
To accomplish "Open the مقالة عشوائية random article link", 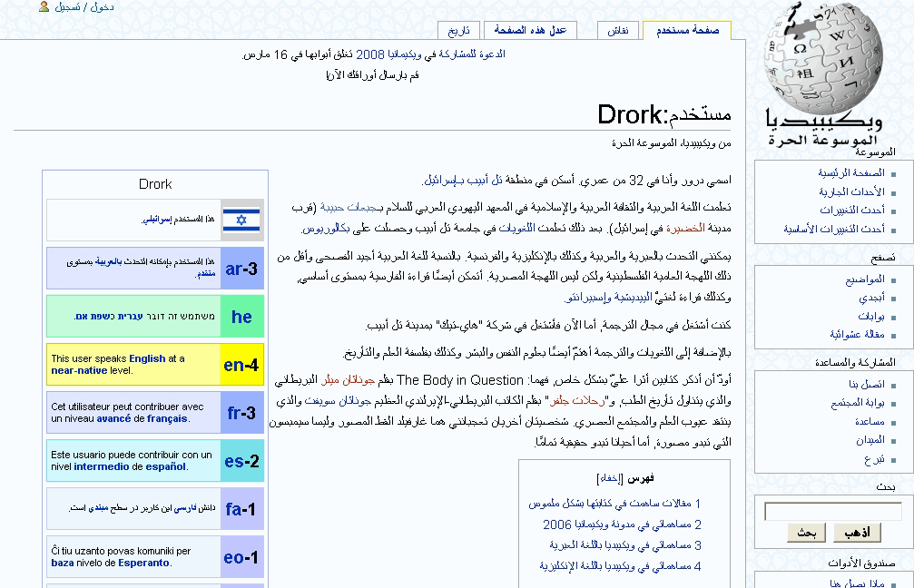I will [858, 334].
